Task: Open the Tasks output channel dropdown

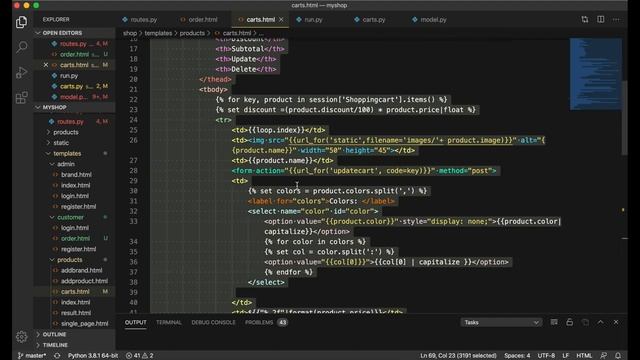Action: (x=501, y=322)
